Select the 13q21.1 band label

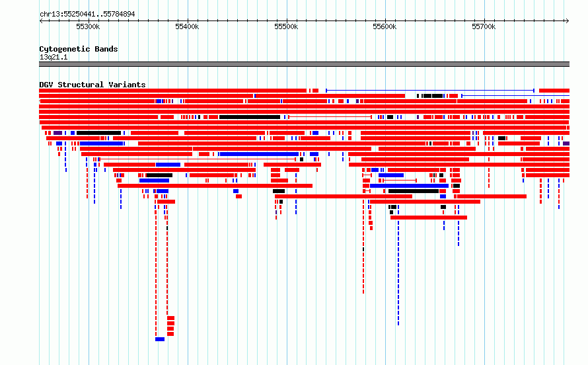54,57
